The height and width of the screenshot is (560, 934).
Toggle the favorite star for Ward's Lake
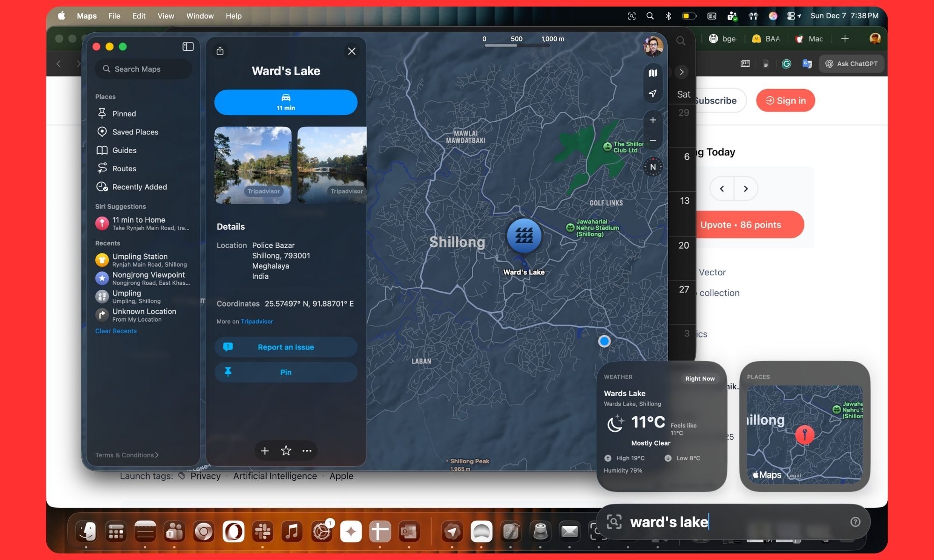coord(285,450)
